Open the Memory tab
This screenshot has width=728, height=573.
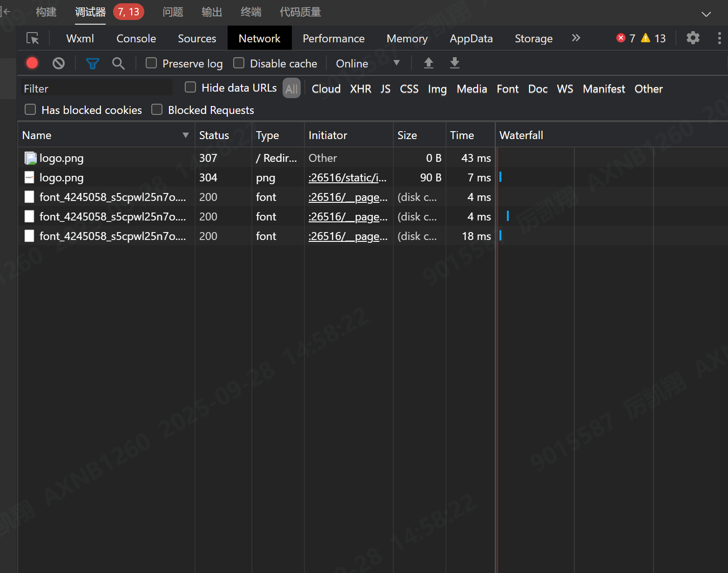point(407,39)
